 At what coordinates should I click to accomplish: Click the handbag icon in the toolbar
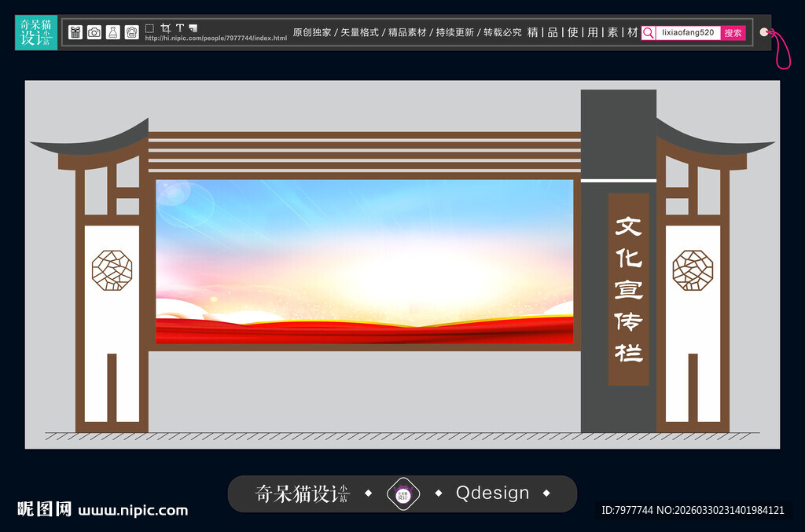131,31
